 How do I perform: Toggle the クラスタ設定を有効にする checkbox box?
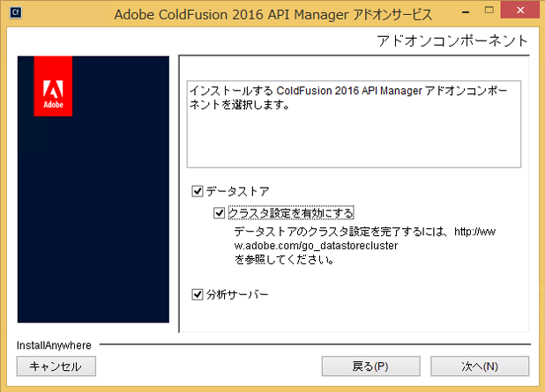click(x=219, y=213)
